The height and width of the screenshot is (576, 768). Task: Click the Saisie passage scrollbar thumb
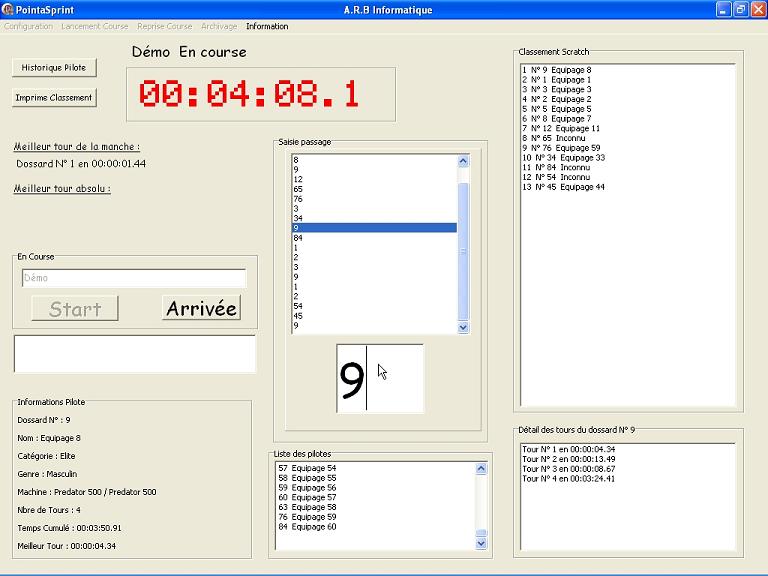[x=463, y=251]
